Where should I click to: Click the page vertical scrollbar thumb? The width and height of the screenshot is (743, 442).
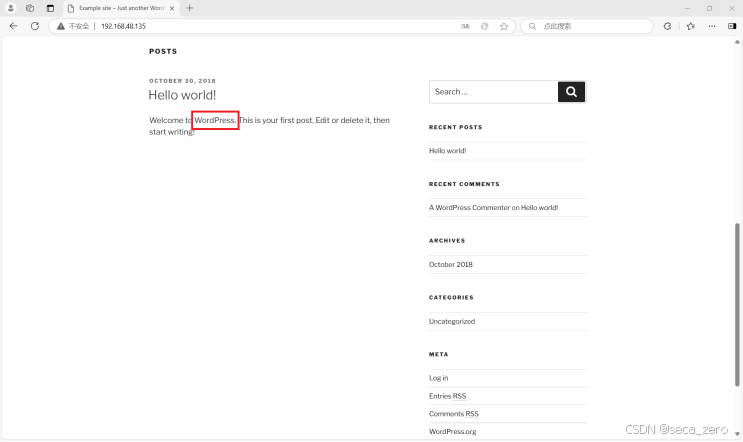[x=737, y=304]
